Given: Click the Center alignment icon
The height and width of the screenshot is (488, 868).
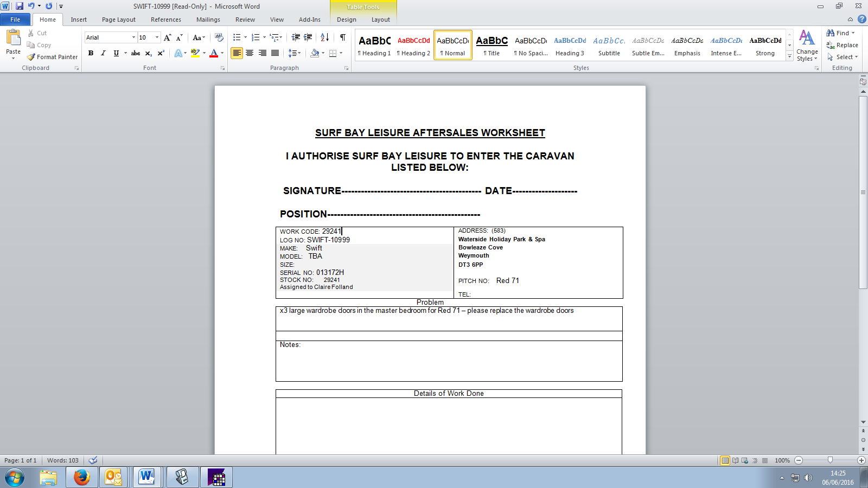Looking at the screenshot, I should [x=250, y=53].
